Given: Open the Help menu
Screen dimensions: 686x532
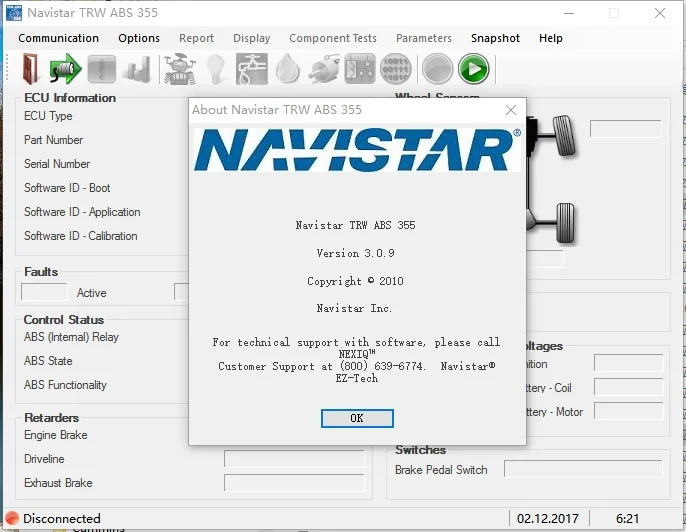Looking at the screenshot, I should [551, 38].
